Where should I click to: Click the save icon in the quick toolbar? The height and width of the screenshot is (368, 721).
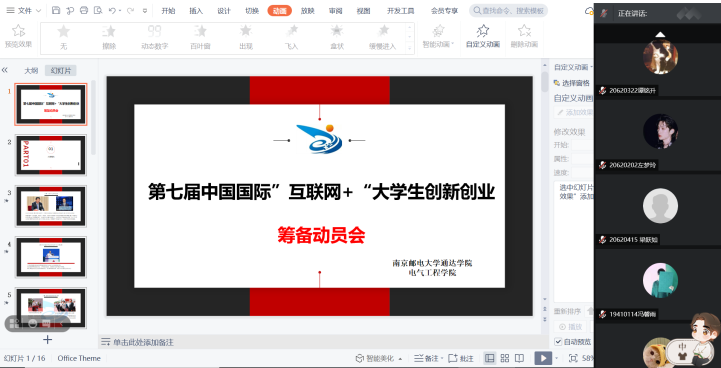[56, 11]
